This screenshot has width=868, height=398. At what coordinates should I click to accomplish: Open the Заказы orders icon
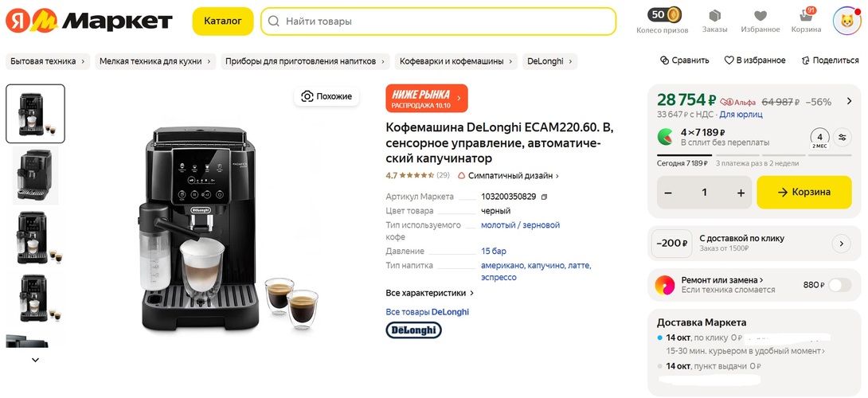(714, 18)
